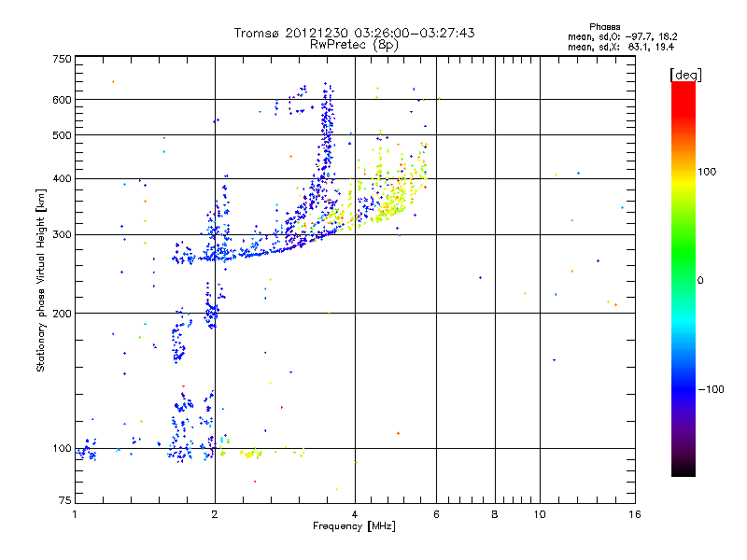Click the phase colorbar gradient

(684, 278)
